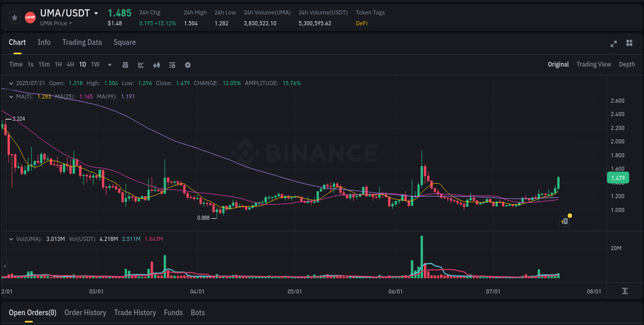The height and width of the screenshot is (325, 644).
Task: Collapse the OHLC info row chevron
Action: pos(11,83)
